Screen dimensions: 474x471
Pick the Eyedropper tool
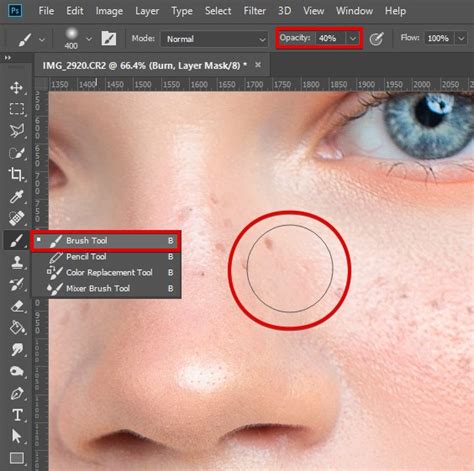click(x=16, y=196)
